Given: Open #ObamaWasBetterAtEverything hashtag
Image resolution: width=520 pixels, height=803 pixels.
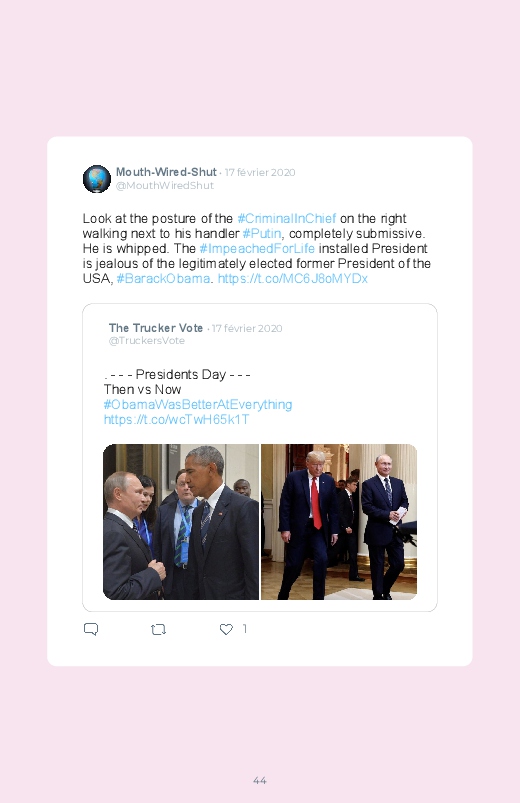Looking at the screenshot, I should [198, 405].
